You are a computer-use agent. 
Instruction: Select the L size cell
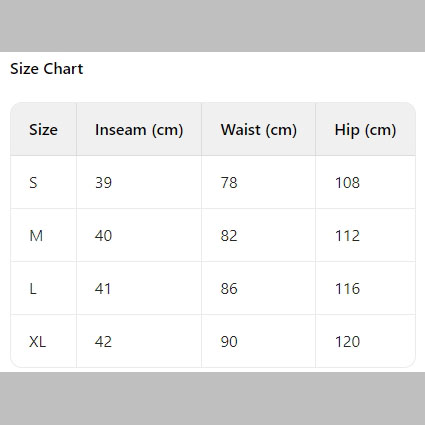pos(44,288)
